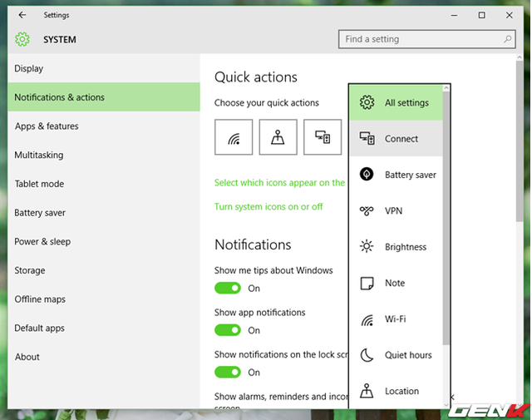Click the back arrow in Settings
This screenshot has width=532, height=420.
coord(22,15)
